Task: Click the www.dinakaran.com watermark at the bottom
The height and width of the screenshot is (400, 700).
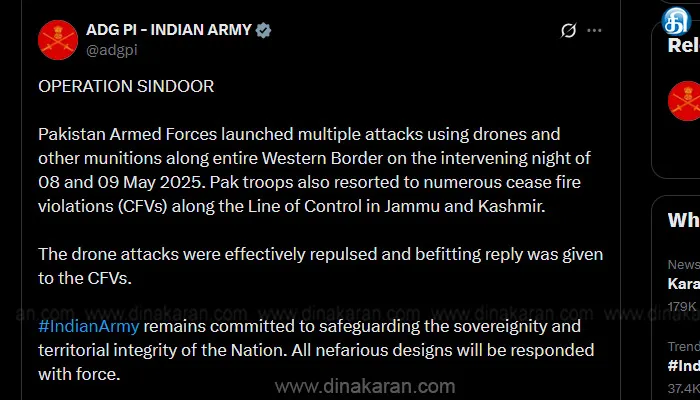Action: [365, 386]
